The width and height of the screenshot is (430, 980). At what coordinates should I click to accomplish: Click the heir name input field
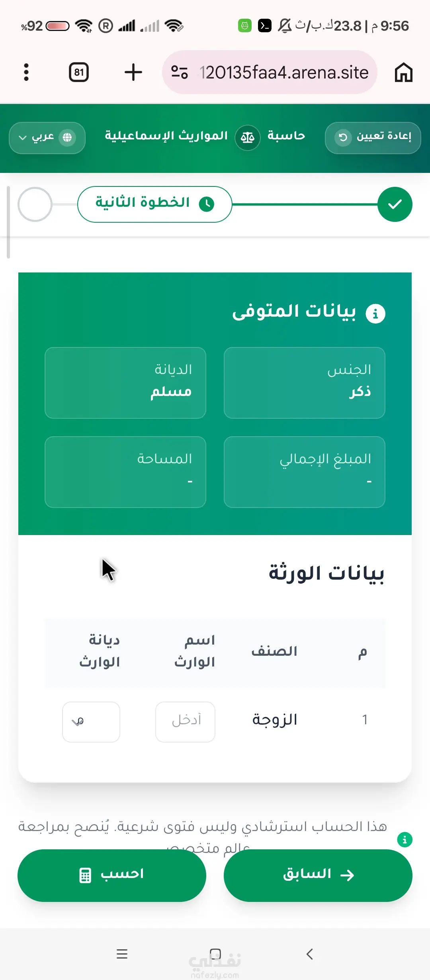pos(185,722)
